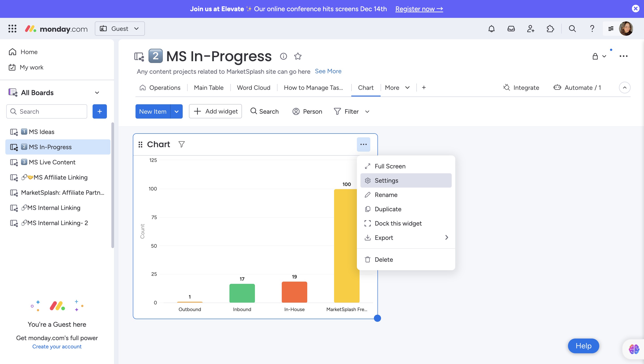The height and width of the screenshot is (364, 644).
Task: Click the New Item button
Action: click(x=153, y=111)
